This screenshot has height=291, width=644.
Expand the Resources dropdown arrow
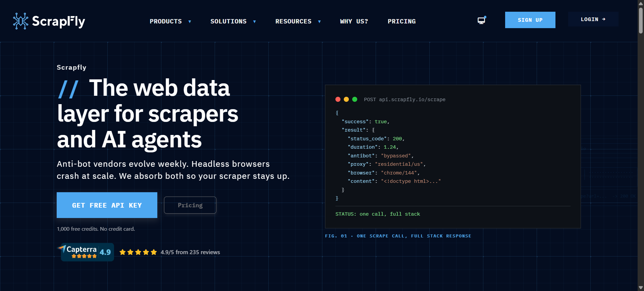[x=319, y=21]
